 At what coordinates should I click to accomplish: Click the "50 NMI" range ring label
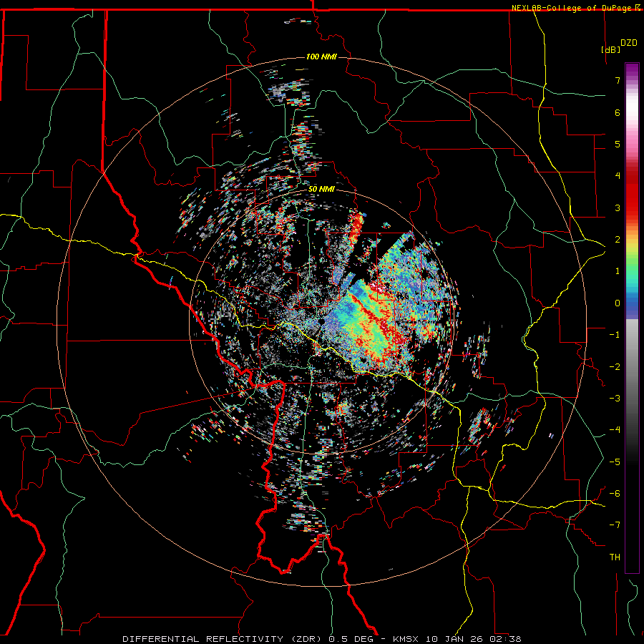pos(321,189)
